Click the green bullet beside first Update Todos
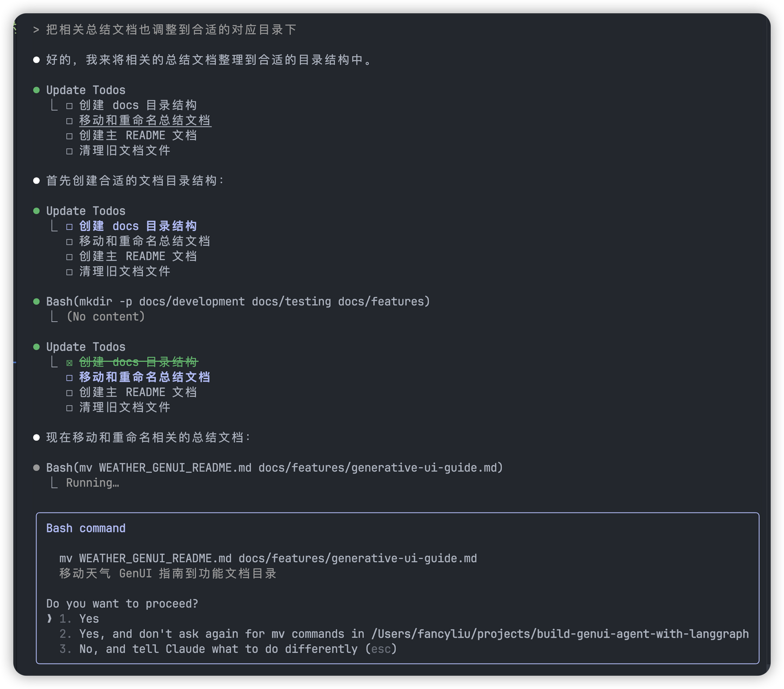The height and width of the screenshot is (689, 784). 36,89
